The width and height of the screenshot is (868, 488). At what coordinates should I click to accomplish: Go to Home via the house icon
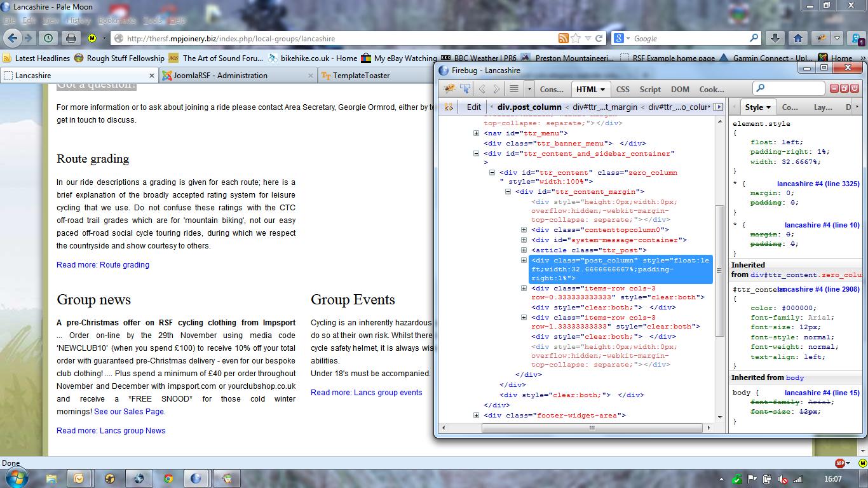pos(798,38)
